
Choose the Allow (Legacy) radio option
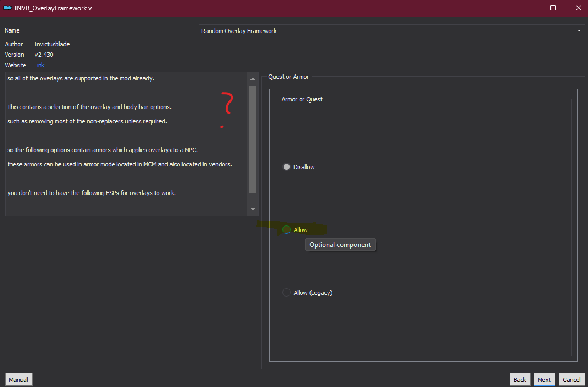(307, 293)
